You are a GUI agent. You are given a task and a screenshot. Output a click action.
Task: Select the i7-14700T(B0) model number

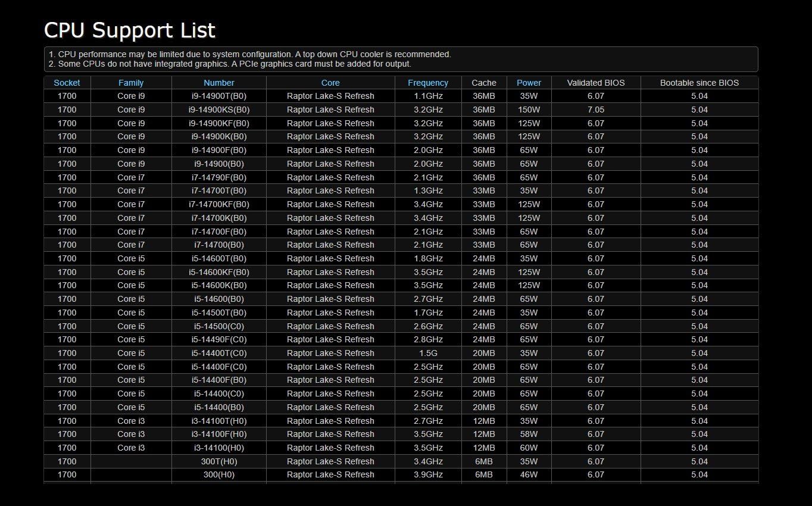pyautogui.click(x=219, y=190)
